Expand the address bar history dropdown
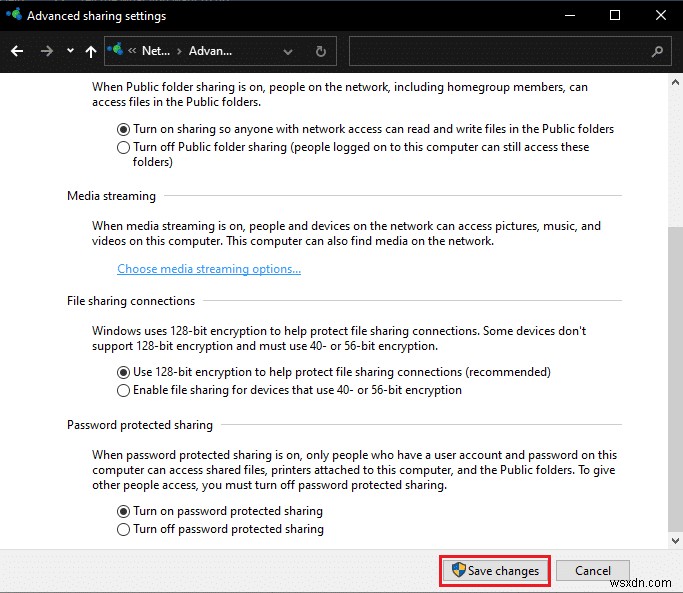Viewport: 683px width, 593px height. click(287, 52)
